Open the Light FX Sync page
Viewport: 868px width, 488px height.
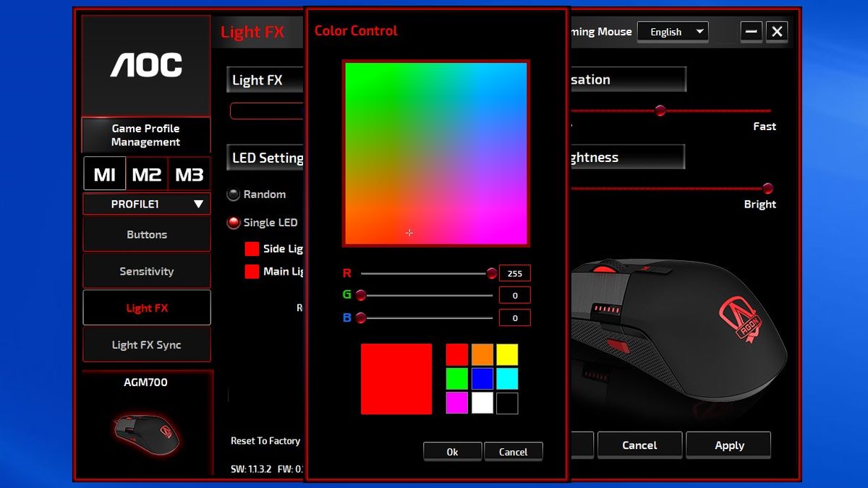point(147,345)
